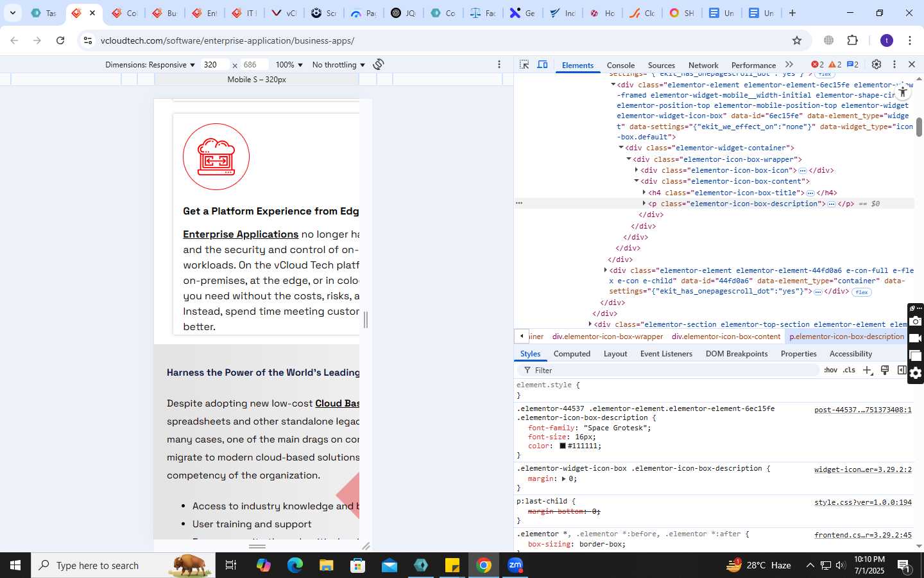The width and height of the screenshot is (924, 578).
Task: Open the Chrome extensions puzzle icon
Action: point(852,40)
